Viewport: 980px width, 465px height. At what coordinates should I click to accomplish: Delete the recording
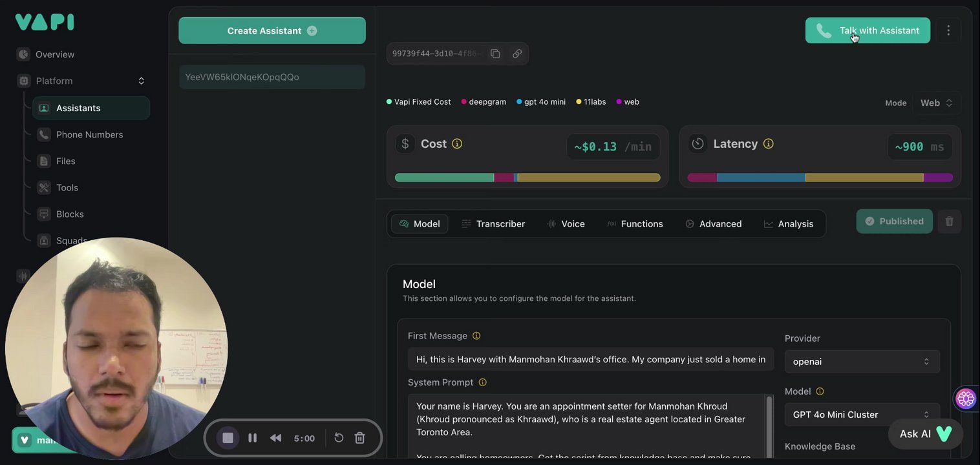click(x=360, y=438)
